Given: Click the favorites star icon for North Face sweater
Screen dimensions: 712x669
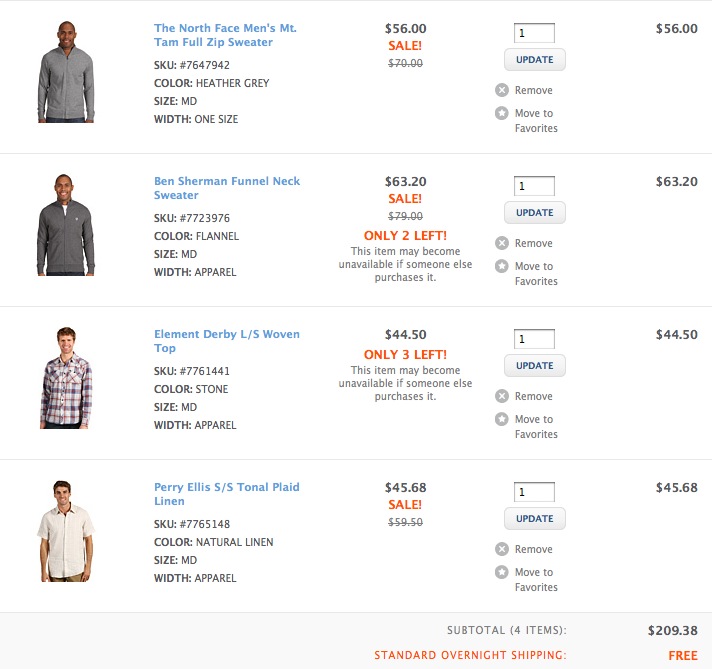Looking at the screenshot, I should click(502, 113).
